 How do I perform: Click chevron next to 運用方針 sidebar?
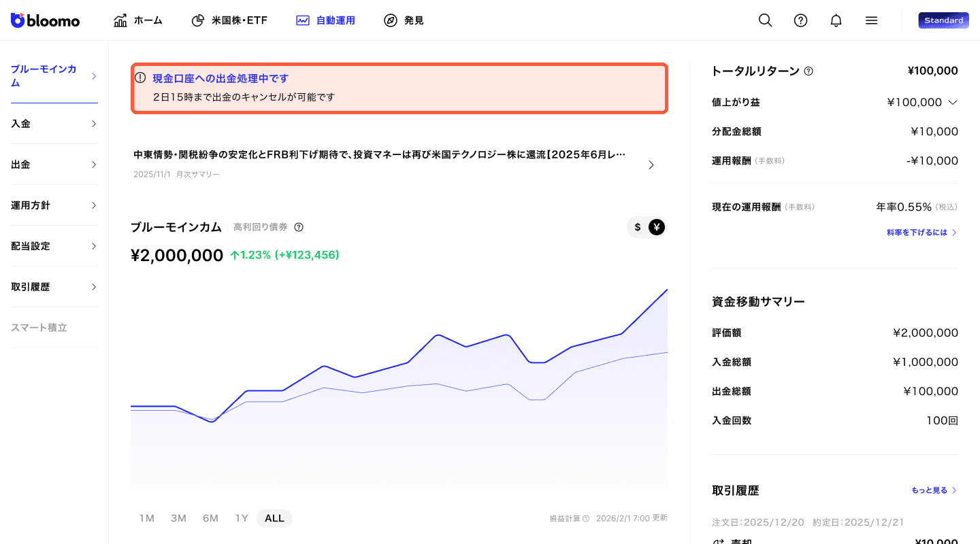coord(94,205)
